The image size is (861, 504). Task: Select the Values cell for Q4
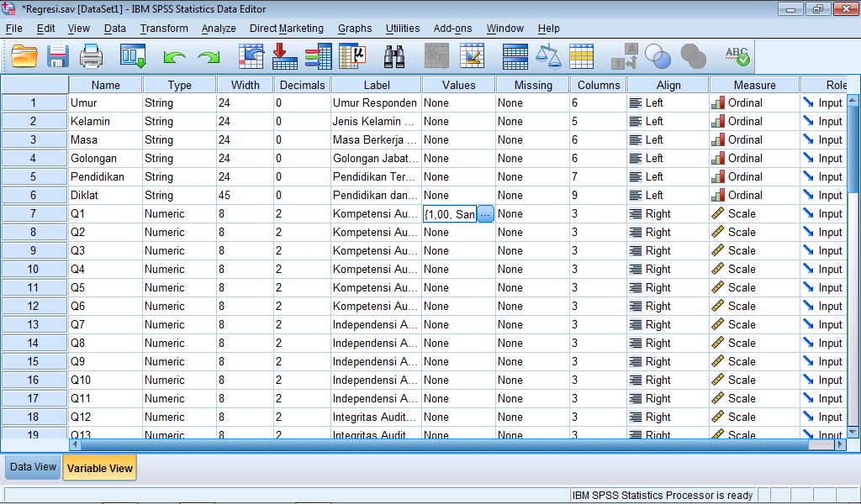pyautogui.click(x=458, y=270)
